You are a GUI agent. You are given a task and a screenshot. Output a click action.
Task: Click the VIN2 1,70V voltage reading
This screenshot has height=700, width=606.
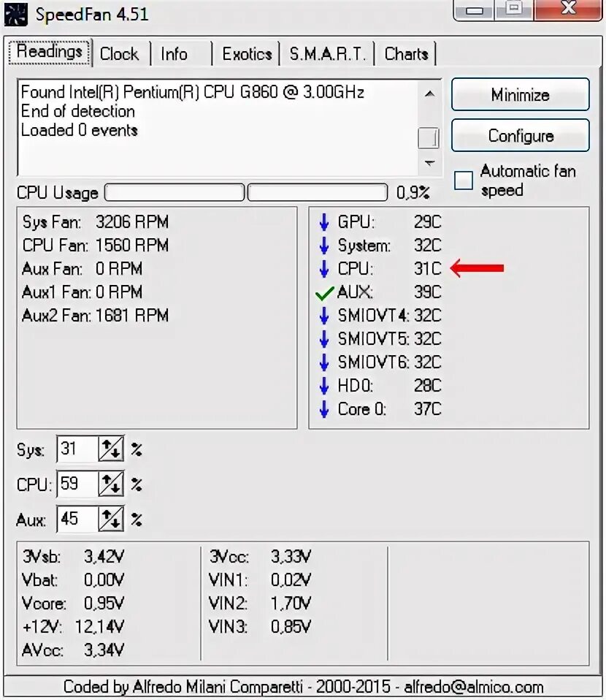pos(260,604)
